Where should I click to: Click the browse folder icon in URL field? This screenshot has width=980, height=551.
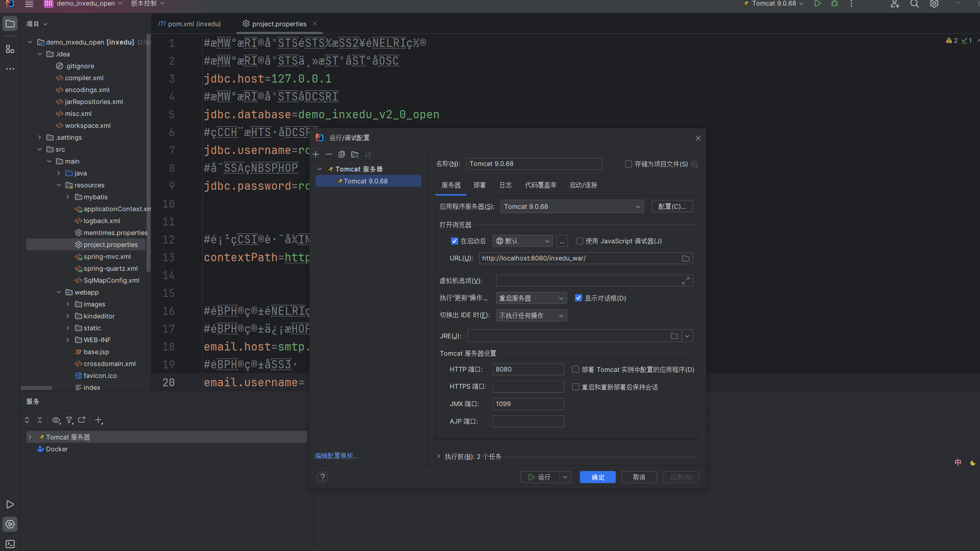(685, 258)
